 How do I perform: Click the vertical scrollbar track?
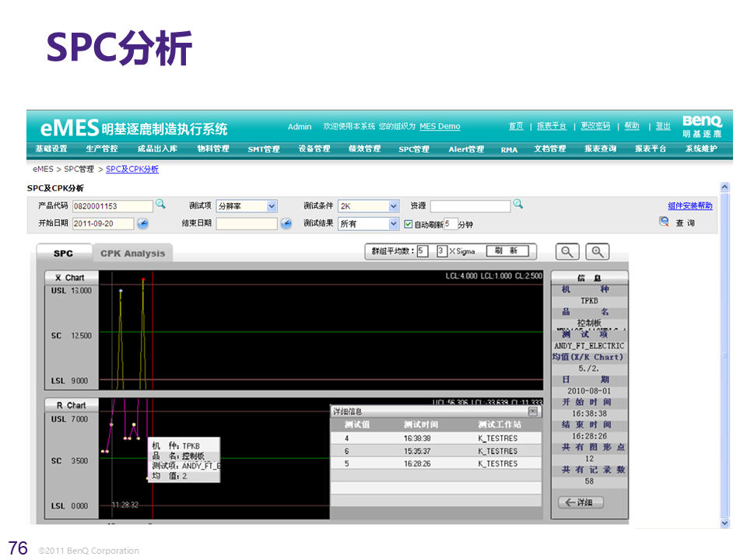coord(724,355)
